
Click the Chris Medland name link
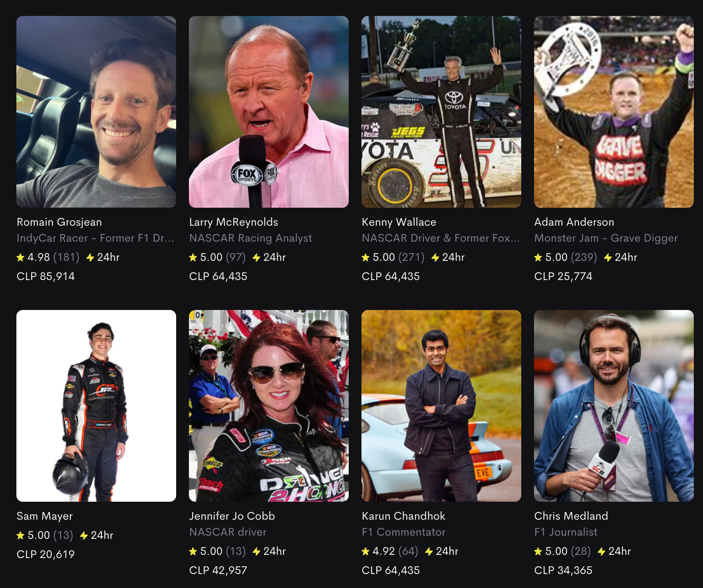coord(571,516)
